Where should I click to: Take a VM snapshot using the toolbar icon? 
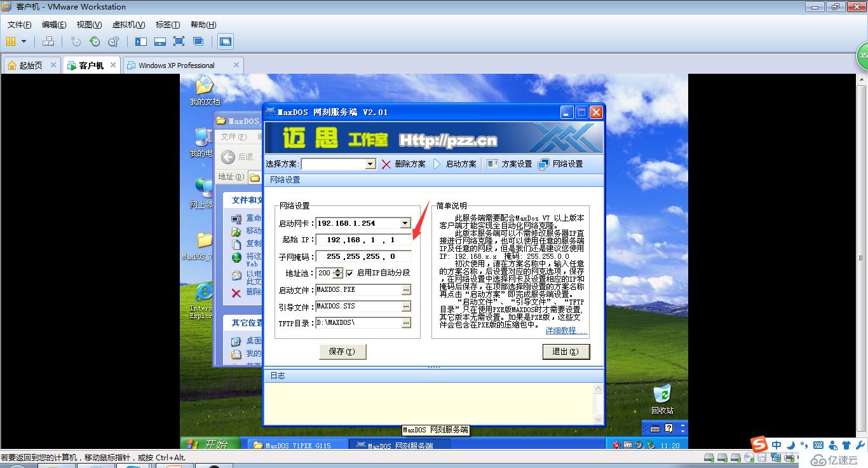[x=76, y=41]
